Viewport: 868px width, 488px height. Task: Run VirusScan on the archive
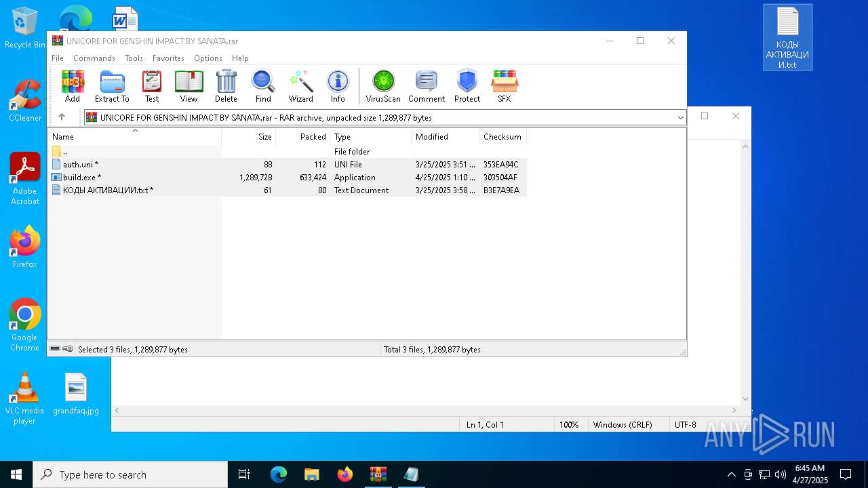383,86
